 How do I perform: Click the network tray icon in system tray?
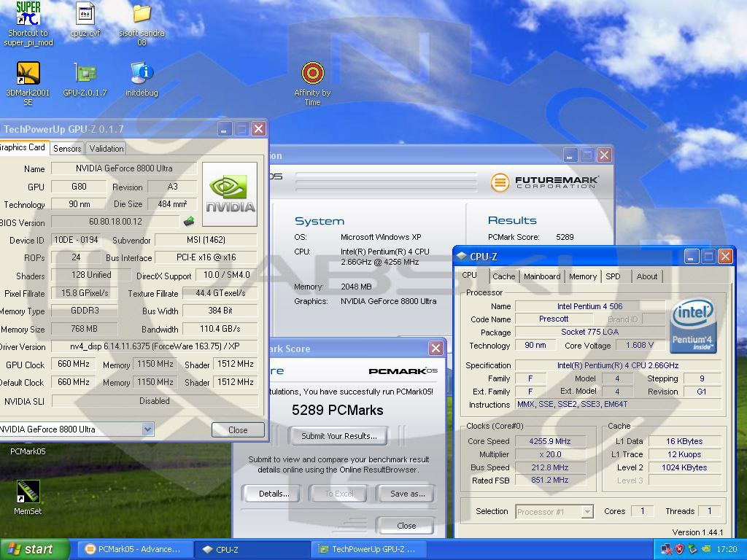tap(667, 549)
